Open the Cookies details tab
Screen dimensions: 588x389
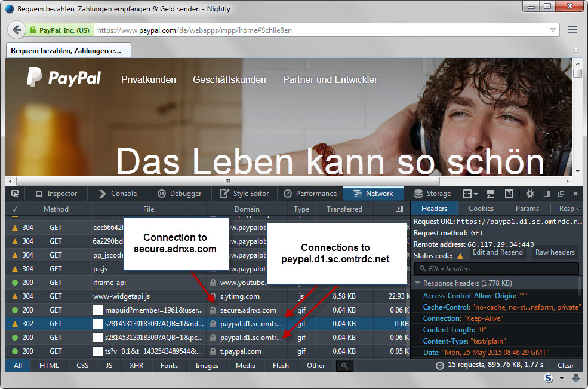(x=481, y=209)
